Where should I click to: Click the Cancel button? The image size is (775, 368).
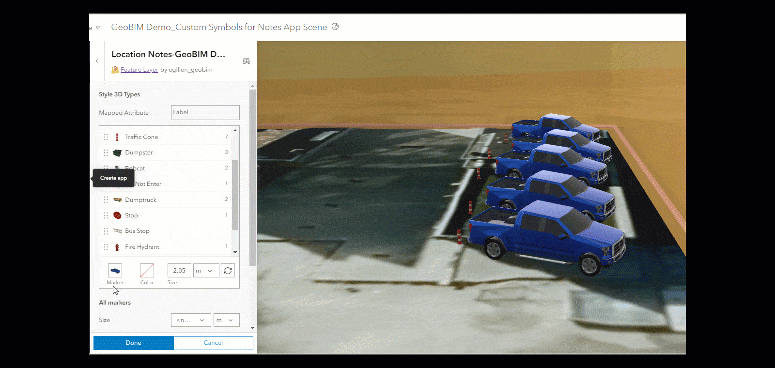[x=214, y=343]
